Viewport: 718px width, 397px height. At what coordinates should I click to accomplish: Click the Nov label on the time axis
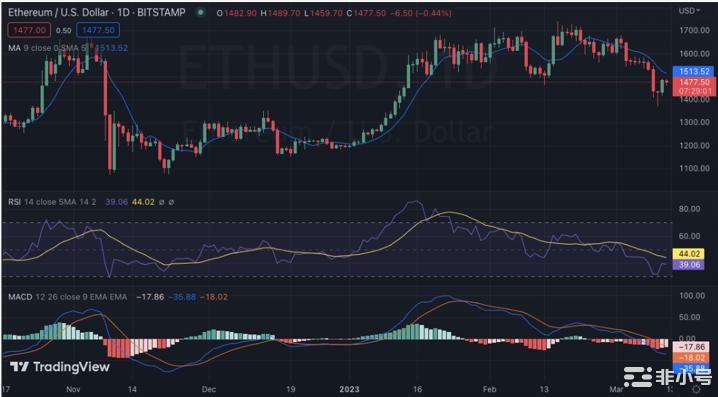73,390
